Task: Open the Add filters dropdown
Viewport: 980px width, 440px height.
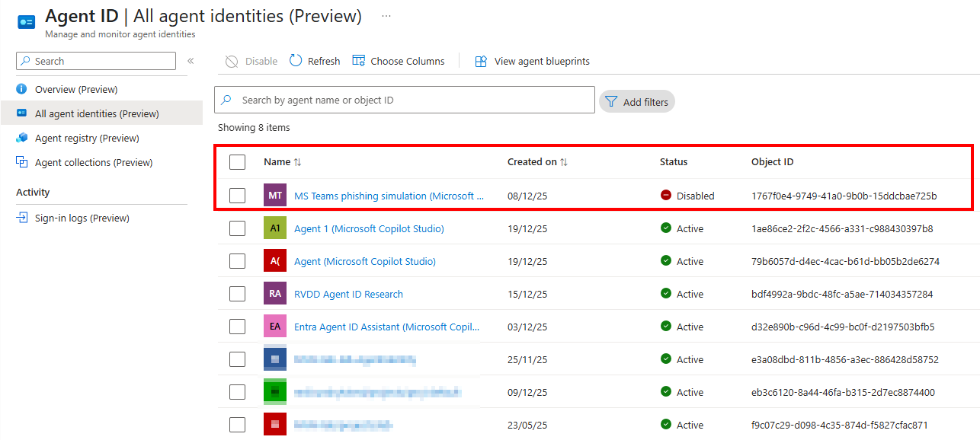Action: coord(637,102)
